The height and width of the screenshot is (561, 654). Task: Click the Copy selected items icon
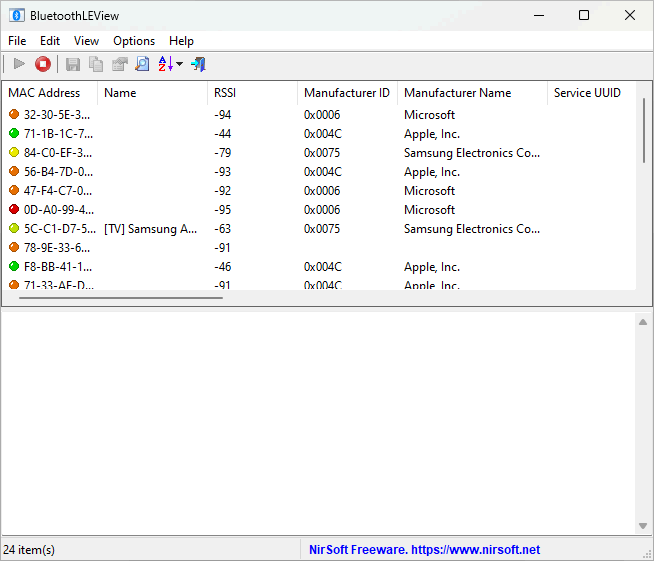tap(96, 64)
